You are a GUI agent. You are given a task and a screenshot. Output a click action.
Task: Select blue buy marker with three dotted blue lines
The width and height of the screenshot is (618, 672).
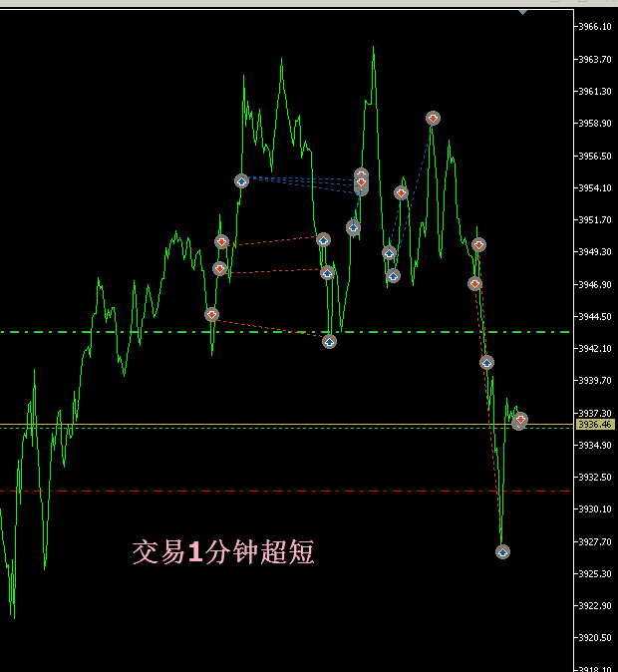pyautogui.click(x=241, y=180)
